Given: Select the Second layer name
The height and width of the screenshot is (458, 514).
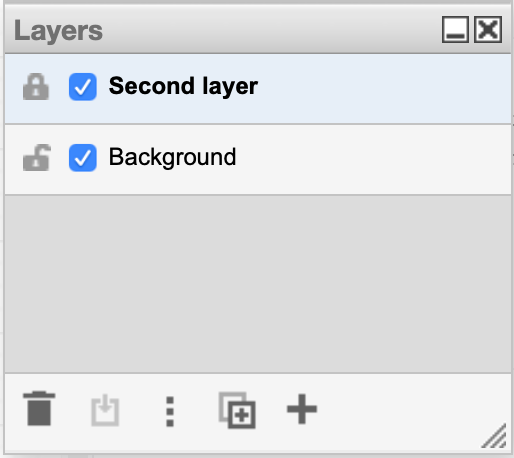Looking at the screenshot, I should (183, 86).
